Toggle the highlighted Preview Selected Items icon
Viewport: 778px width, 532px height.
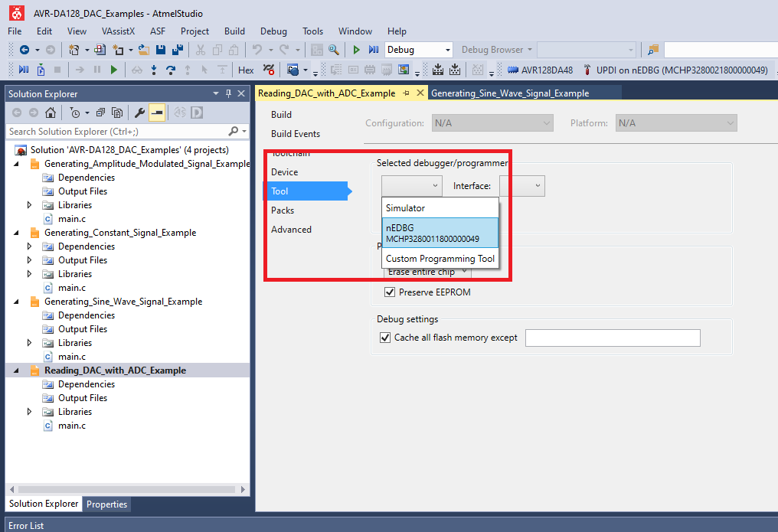coord(157,113)
